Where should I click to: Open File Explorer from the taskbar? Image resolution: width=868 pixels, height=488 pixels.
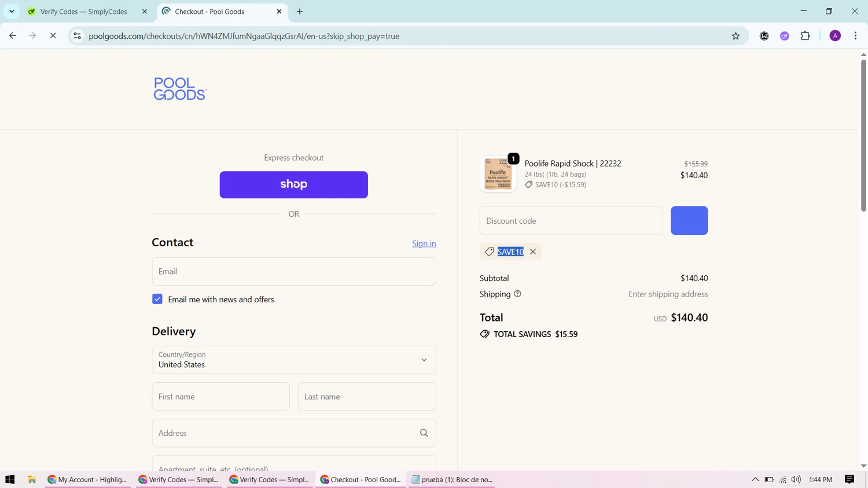pos(32,479)
